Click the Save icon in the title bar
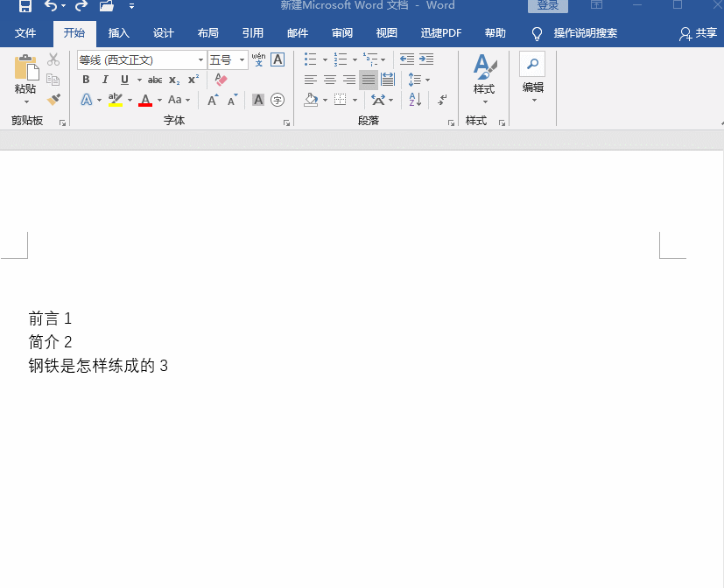Screen dimensions: 724x588 25,6
